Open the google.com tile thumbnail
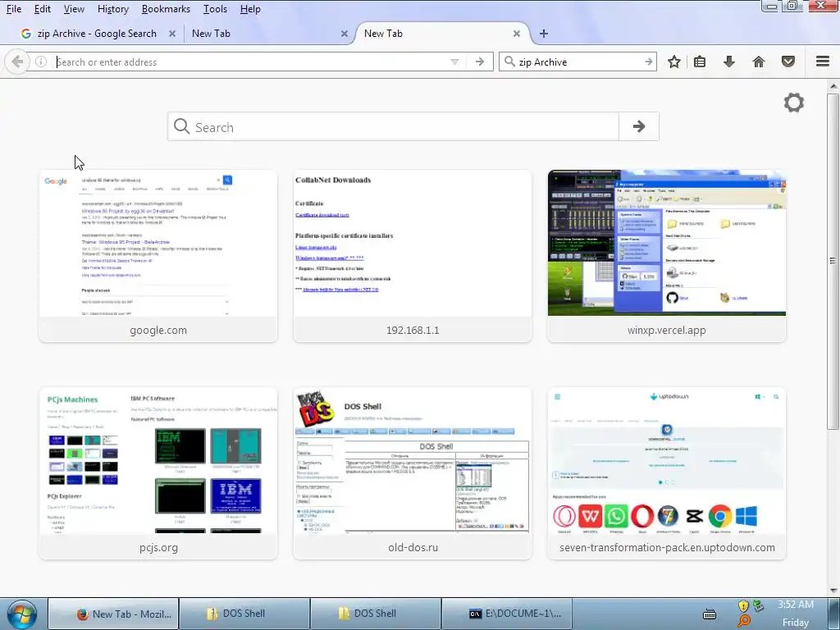 (x=158, y=243)
